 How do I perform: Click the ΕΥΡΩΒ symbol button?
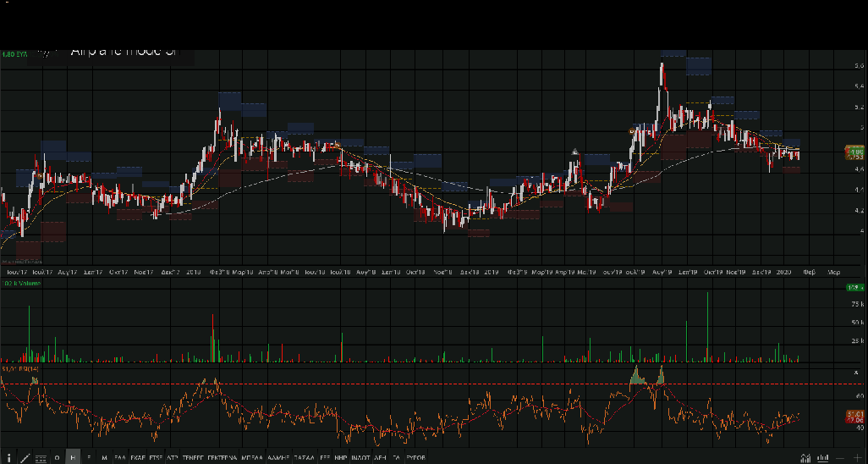415,457
